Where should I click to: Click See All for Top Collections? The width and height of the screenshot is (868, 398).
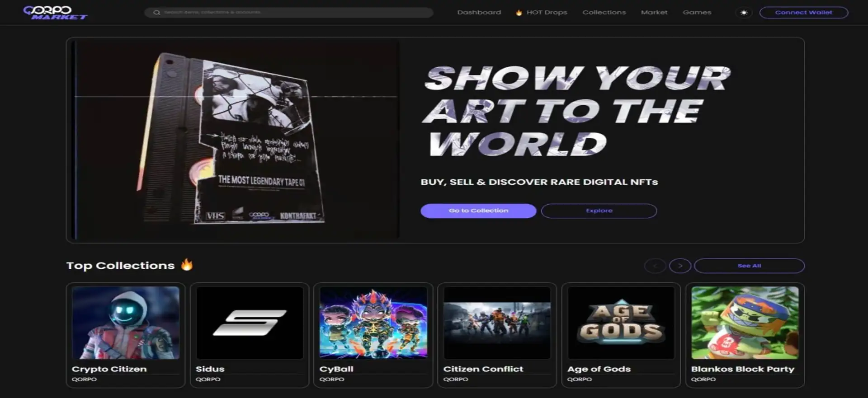(749, 266)
